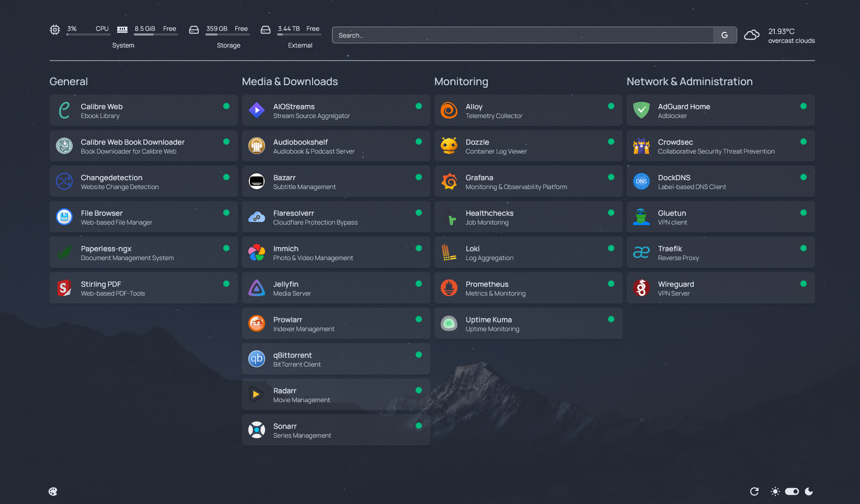This screenshot has width=860, height=504.
Task: Open the Stirling PDF icon
Action: pos(64,288)
